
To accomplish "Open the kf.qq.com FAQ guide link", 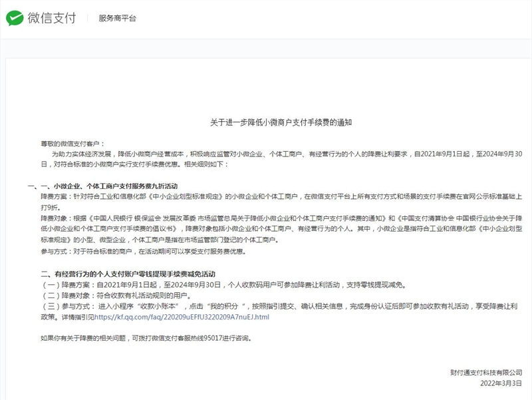I will click(182, 317).
